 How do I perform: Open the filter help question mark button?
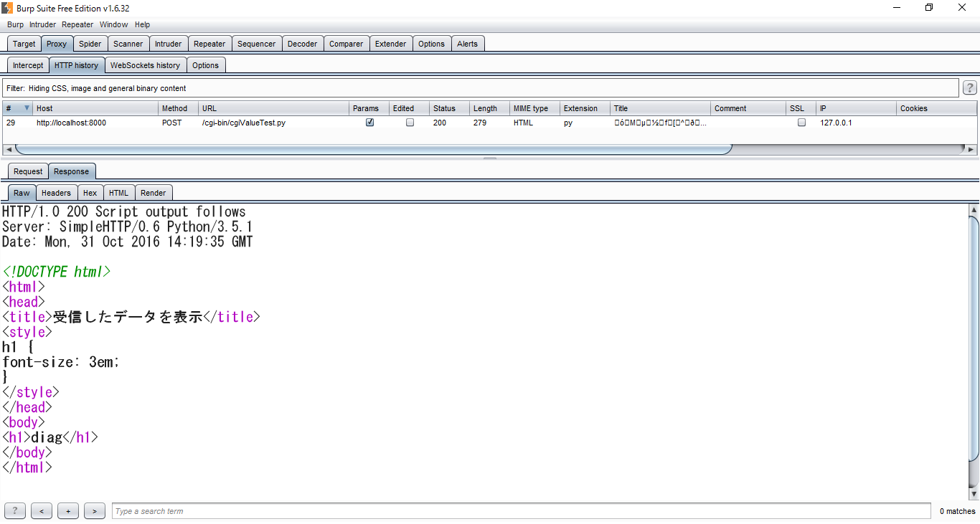(x=969, y=88)
